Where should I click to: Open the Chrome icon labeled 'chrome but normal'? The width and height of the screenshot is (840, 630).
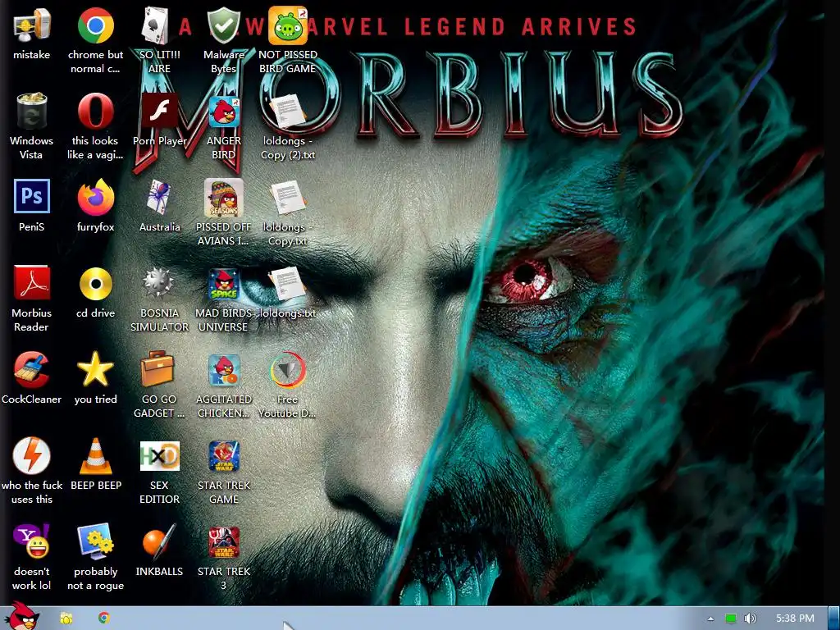click(95, 25)
